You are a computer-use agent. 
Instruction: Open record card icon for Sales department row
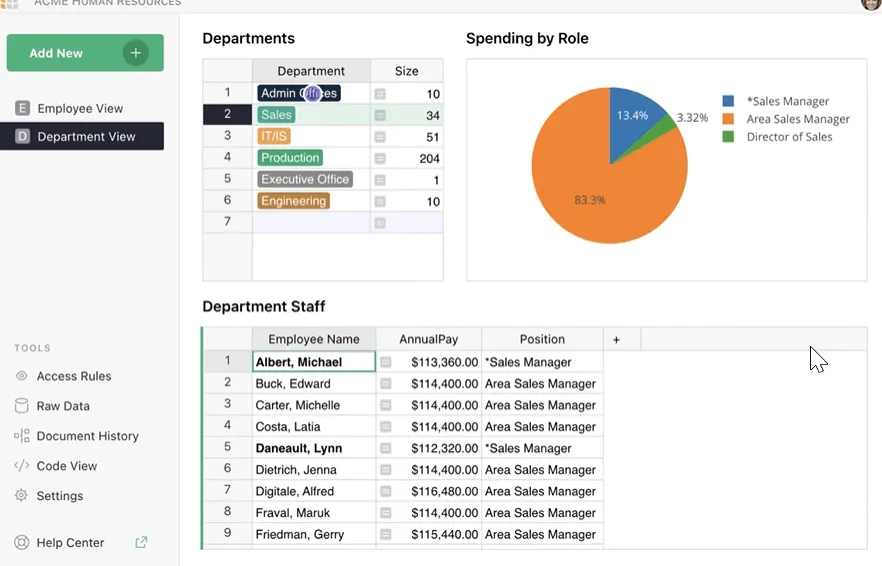click(380, 115)
